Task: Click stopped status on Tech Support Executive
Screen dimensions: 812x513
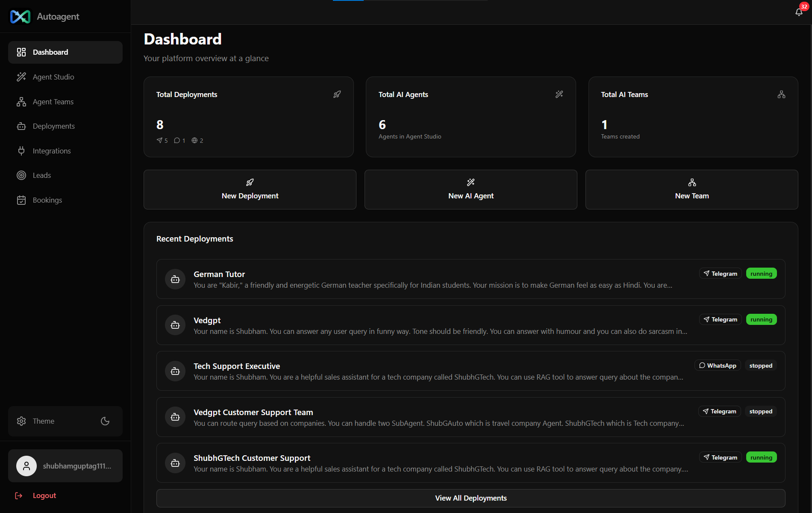Action: pyautogui.click(x=761, y=366)
